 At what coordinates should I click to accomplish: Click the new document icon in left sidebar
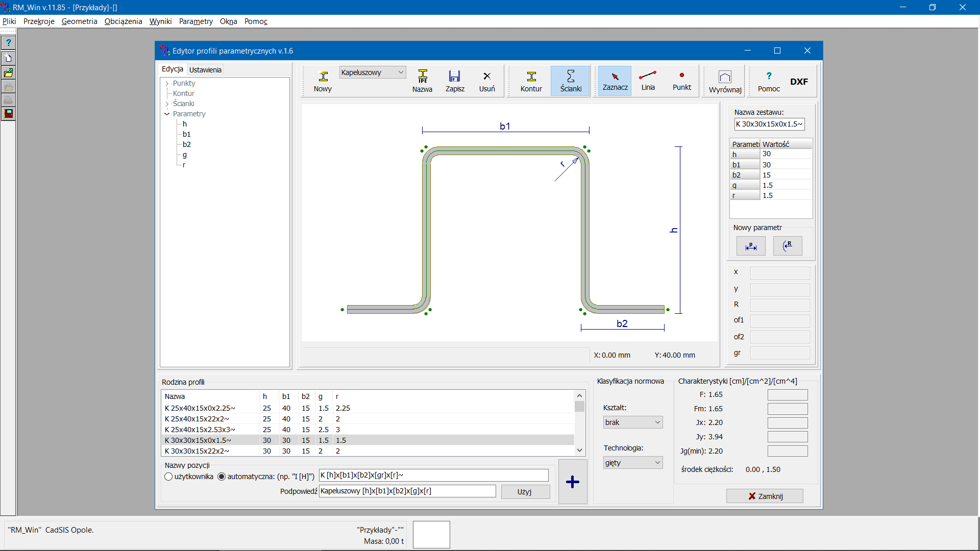click(x=9, y=58)
